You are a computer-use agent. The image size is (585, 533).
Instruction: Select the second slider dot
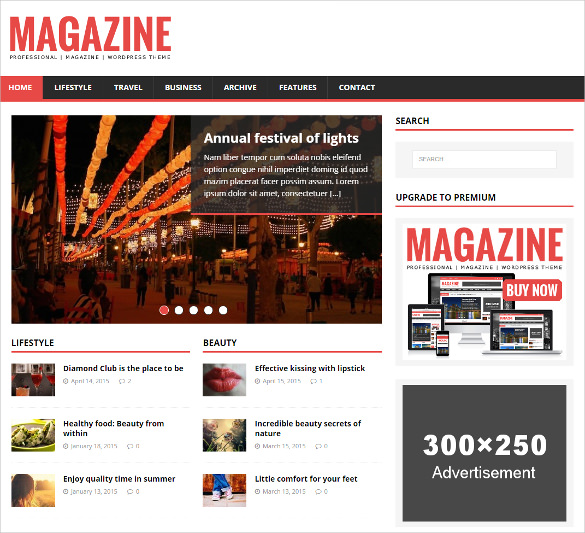[179, 310]
